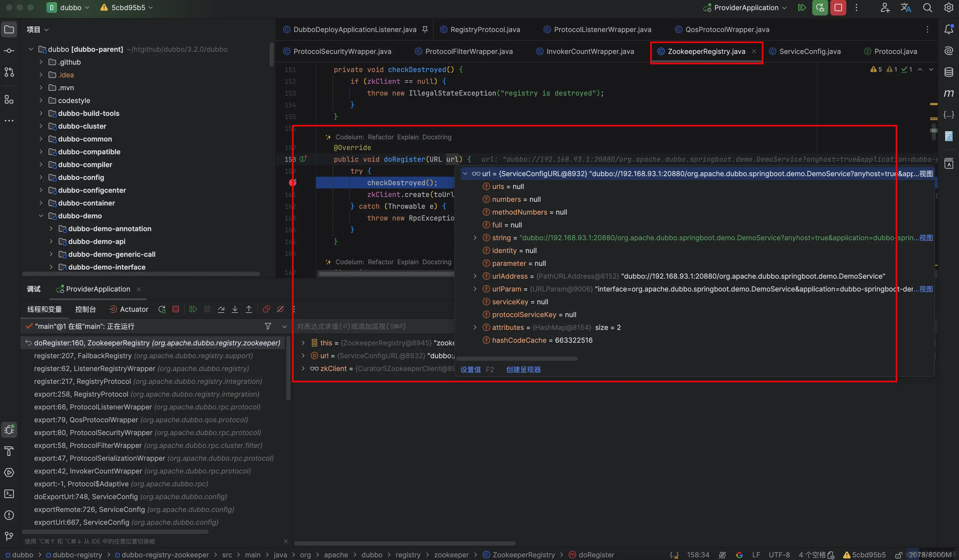The width and height of the screenshot is (959, 560).
Task: Open the Database tool window icon
Action: [949, 72]
